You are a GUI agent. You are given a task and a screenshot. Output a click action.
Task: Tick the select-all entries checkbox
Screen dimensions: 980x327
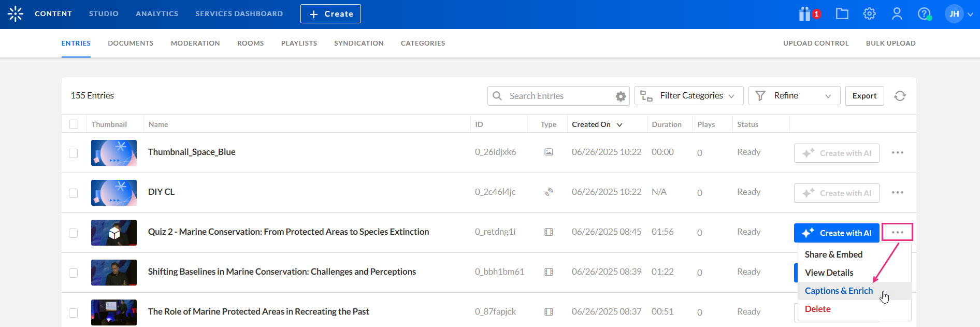(74, 124)
